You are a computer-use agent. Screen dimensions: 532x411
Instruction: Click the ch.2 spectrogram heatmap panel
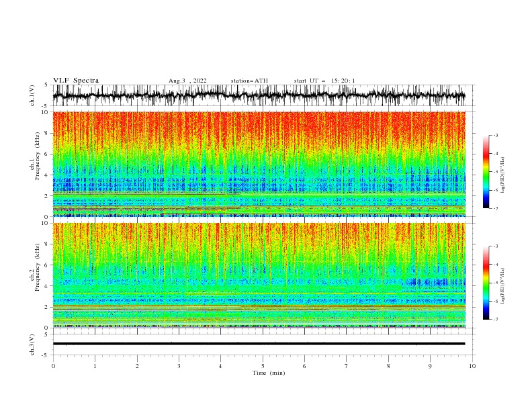tap(259, 275)
